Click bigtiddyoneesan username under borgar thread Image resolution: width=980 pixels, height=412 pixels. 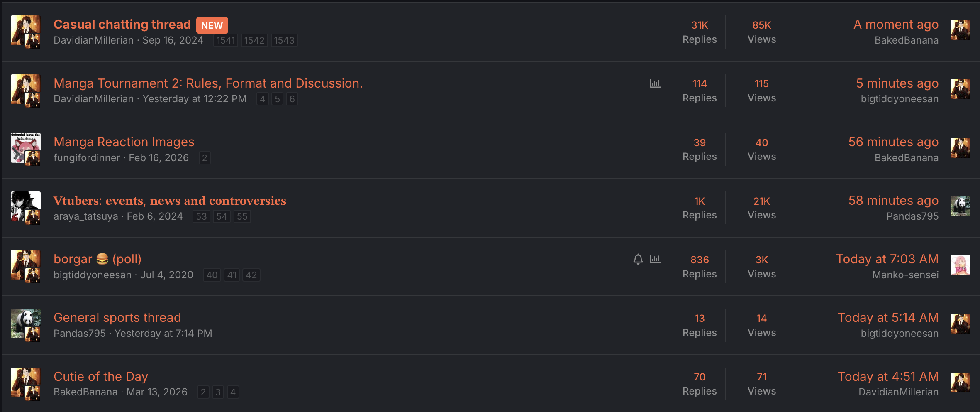pyautogui.click(x=93, y=275)
